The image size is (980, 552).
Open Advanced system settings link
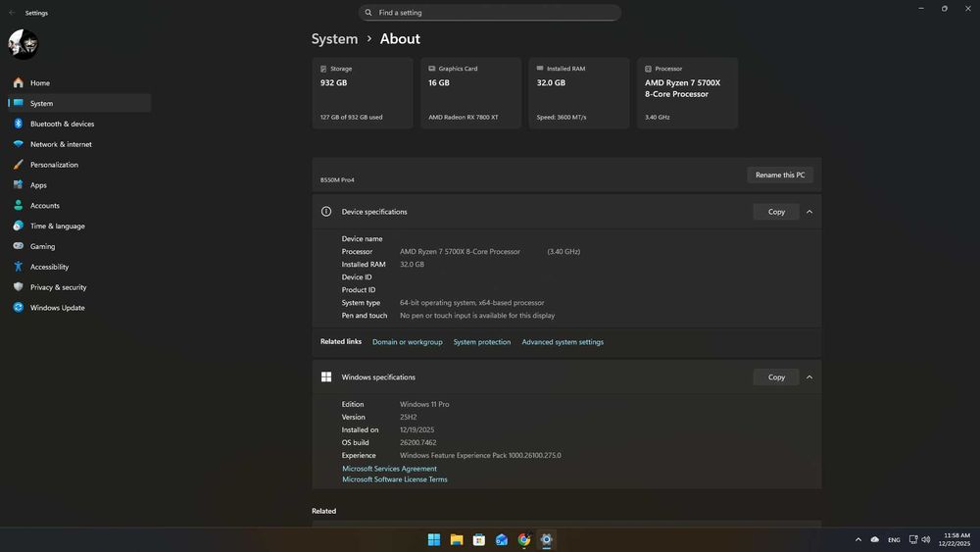pyautogui.click(x=563, y=342)
